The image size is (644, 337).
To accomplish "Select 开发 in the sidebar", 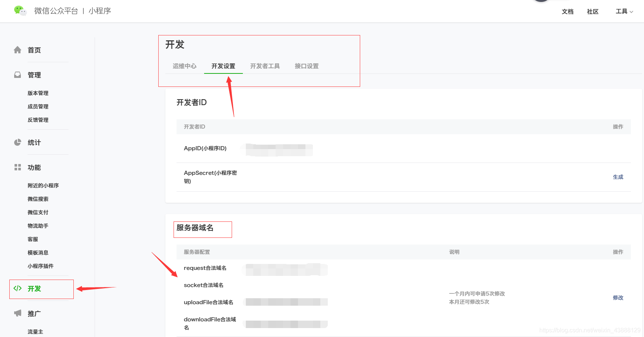I will pos(34,289).
